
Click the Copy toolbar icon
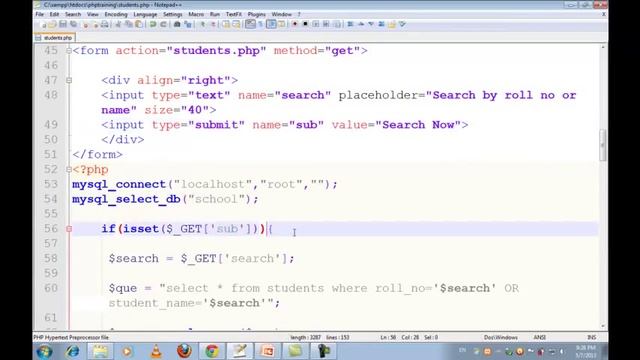[x=129, y=24]
